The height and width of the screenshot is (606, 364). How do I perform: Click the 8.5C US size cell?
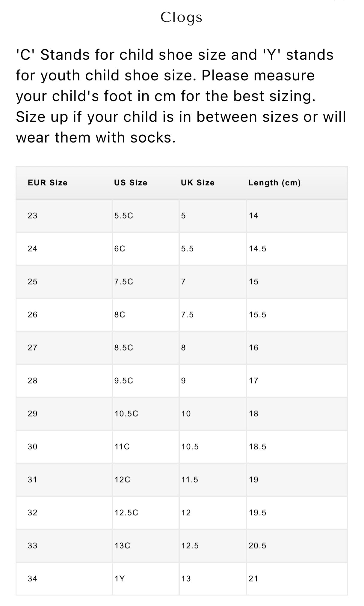pyautogui.click(x=123, y=348)
